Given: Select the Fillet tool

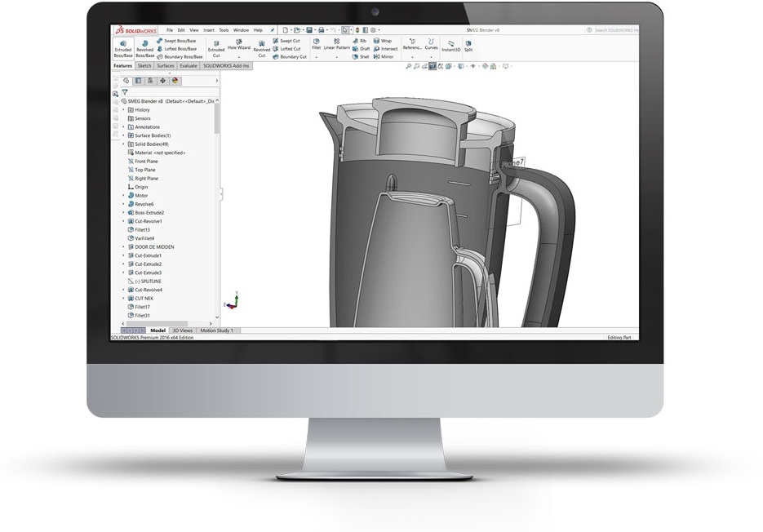Looking at the screenshot, I should [x=316, y=45].
